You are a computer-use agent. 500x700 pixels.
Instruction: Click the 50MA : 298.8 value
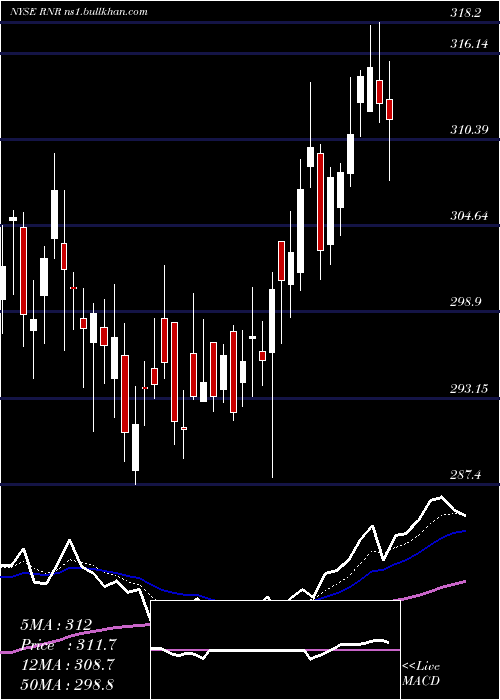click(x=67, y=684)
